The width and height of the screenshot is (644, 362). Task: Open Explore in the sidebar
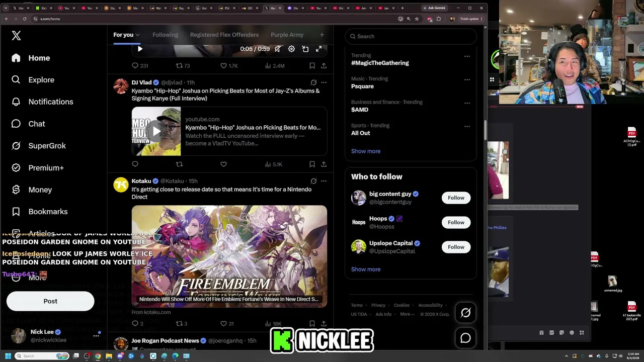tap(33, 80)
